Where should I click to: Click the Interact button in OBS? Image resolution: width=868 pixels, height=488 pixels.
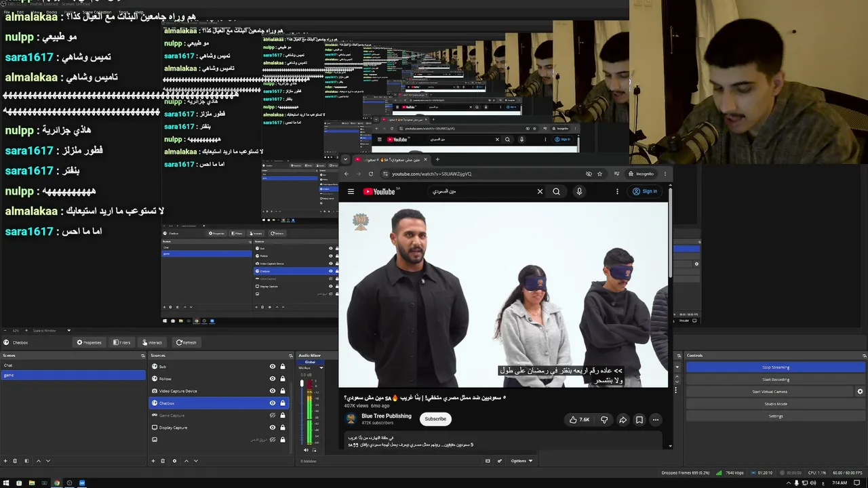(152, 342)
